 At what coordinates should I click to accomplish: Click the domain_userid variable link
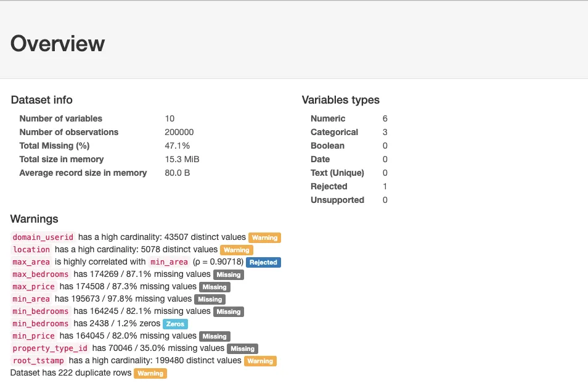pos(43,237)
